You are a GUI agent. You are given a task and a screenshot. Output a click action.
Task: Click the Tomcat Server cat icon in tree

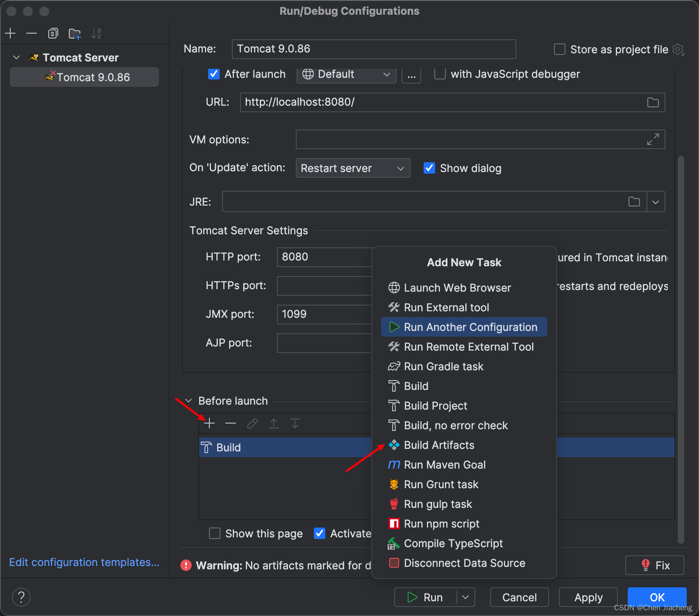click(x=34, y=58)
